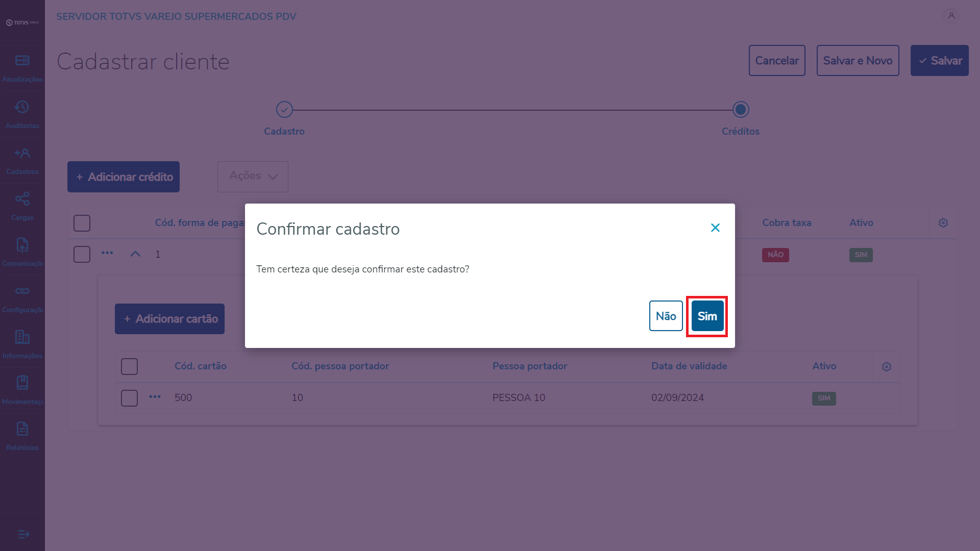Check the card 500 row checkbox

129,397
